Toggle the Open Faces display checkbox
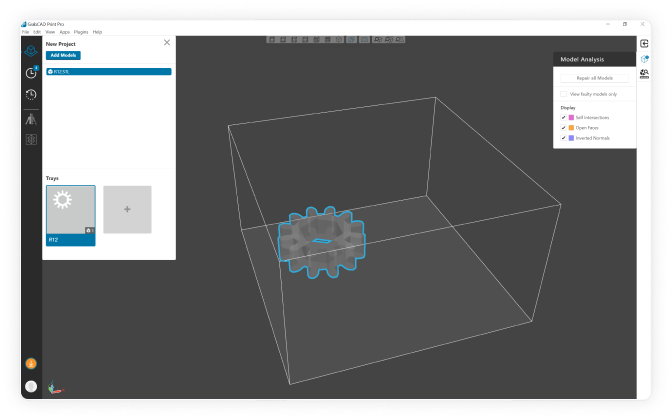Screen dimensions: 672x420 (563, 128)
